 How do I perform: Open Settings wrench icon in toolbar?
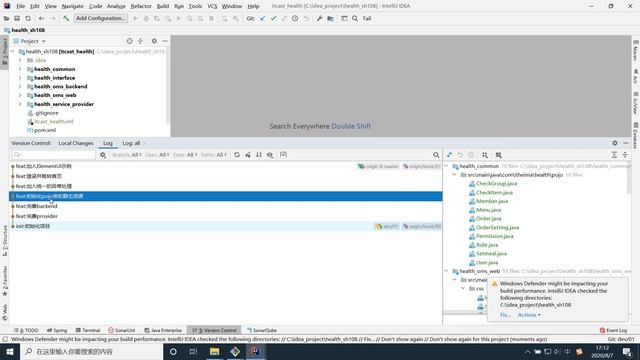coord(320,18)
